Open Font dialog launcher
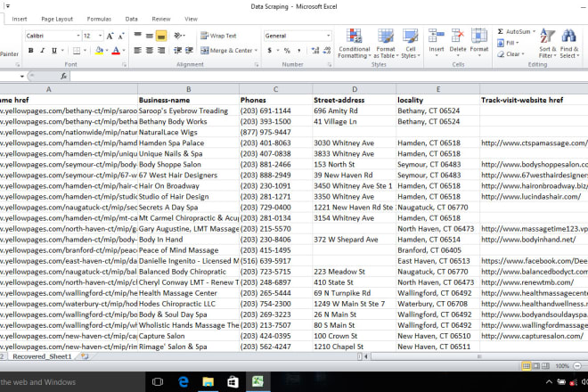 (124, 64)
